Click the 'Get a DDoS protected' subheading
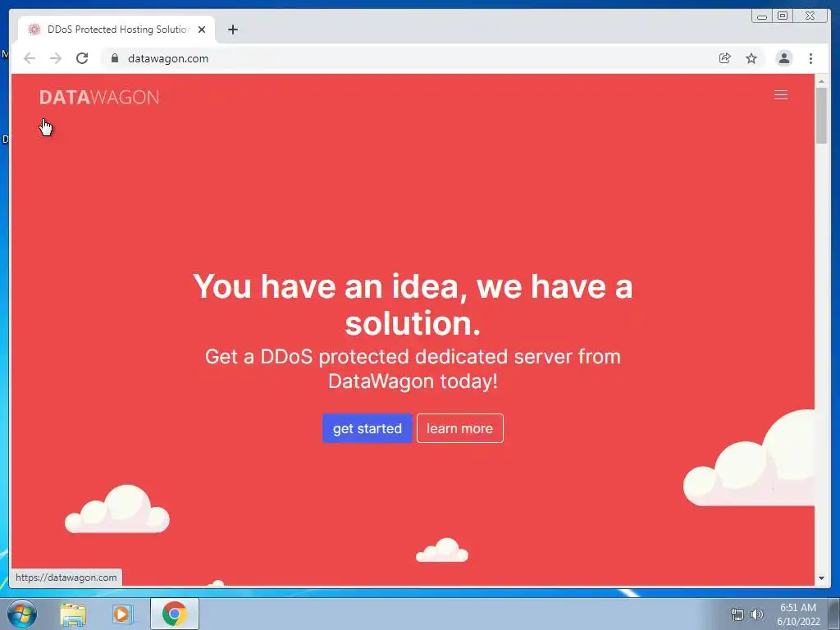Image resolution: width=840 pixels, height=630 pixels. pyautogui.click(x=413, y=369)
